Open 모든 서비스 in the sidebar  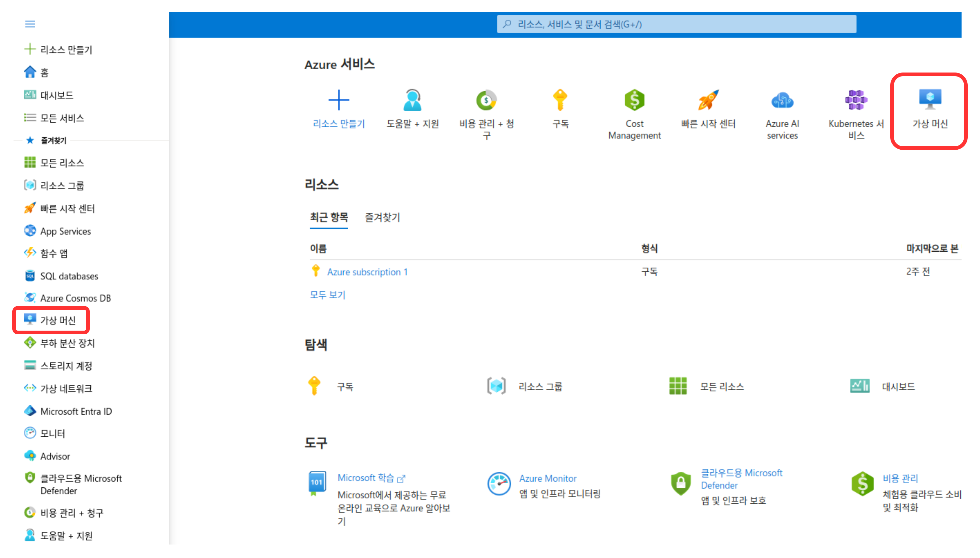[x=54, y=118]
